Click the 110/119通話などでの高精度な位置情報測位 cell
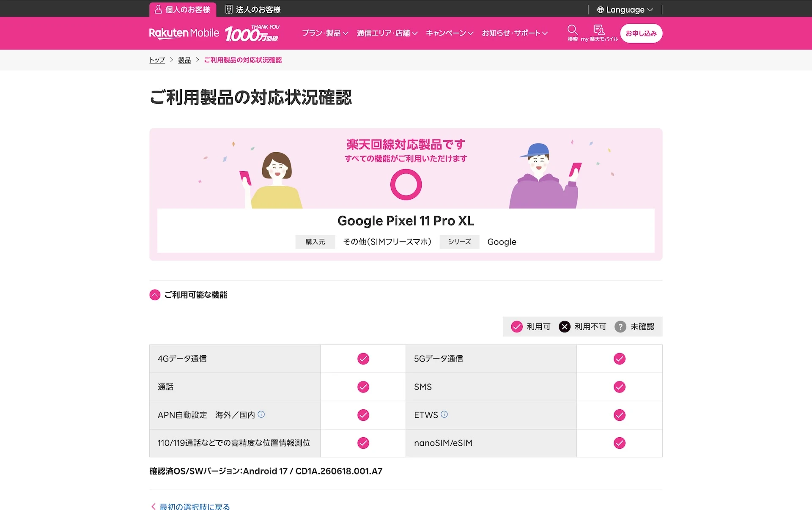This screenshot has width=812, height=510. pyautogui.click(x=235, y=443)
